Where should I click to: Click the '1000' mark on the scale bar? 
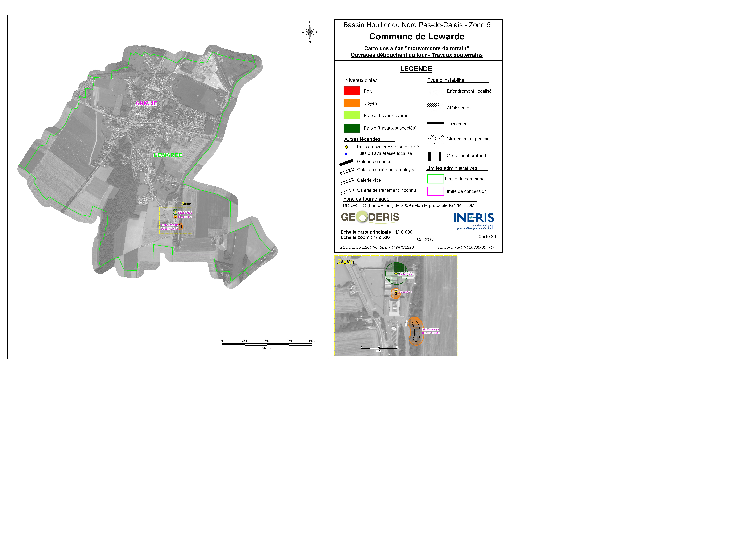pos(312,341)
